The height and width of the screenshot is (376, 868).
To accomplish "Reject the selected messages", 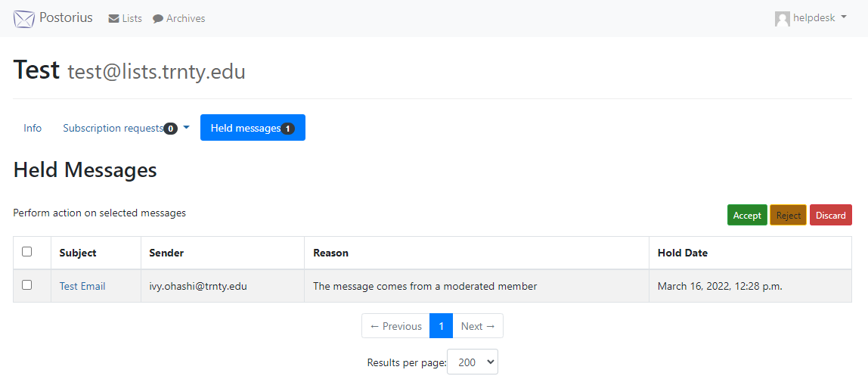I will pyautogui.click(x=789, y=216).
